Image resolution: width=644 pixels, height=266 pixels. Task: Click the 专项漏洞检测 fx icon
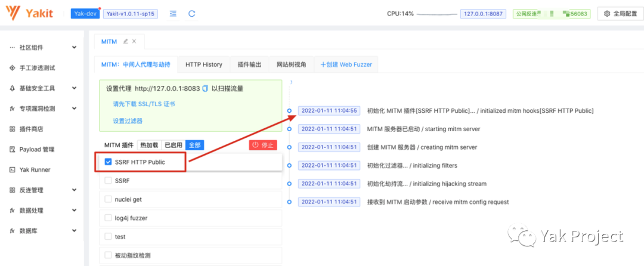(13, 109)
